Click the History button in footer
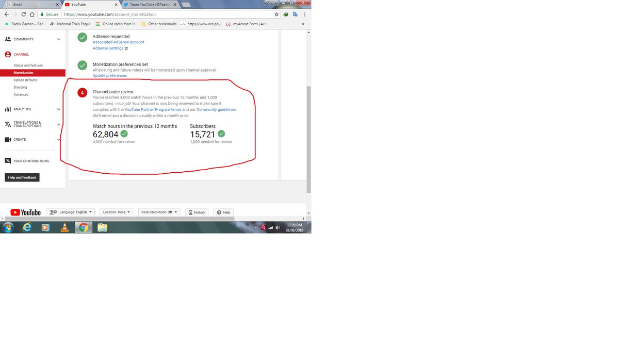Viewport: 619px width, 364px height. 197,212
